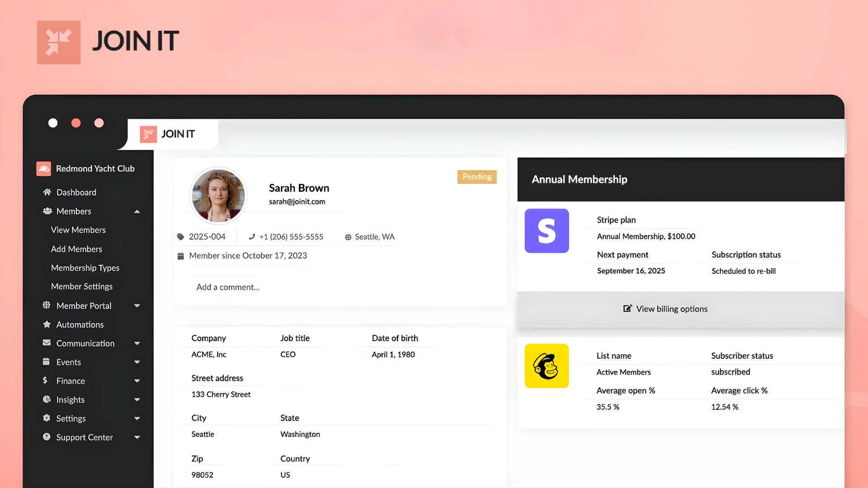Click the Insights pie chart icon
This screenshot has height=488, width=868.
point(47,399)
